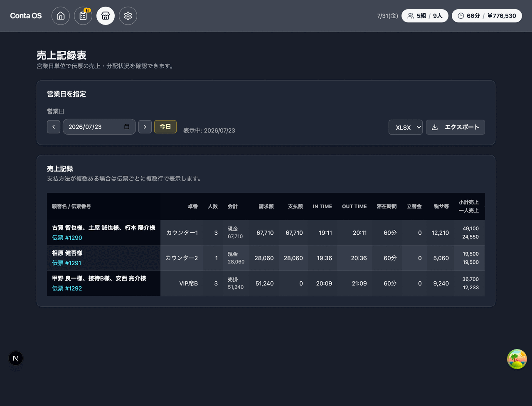Click OUT TIME value 21:09

pos(360,283)
